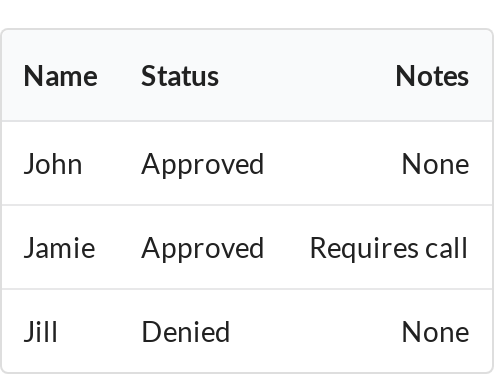Select Jill's None notes cell

pos(435,332)
